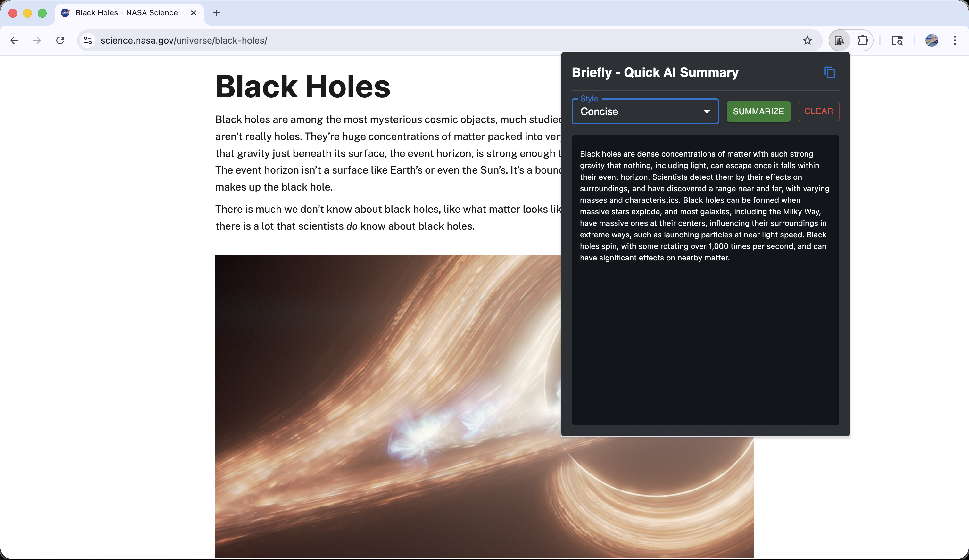Open the Chrome three-dot menu
Viewport: 969px width, 560px height.
[x=954, y=40]
